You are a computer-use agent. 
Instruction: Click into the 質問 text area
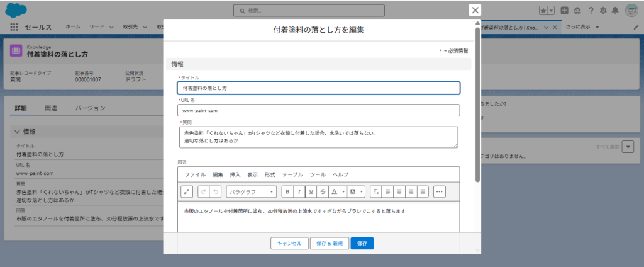(319, 137)
